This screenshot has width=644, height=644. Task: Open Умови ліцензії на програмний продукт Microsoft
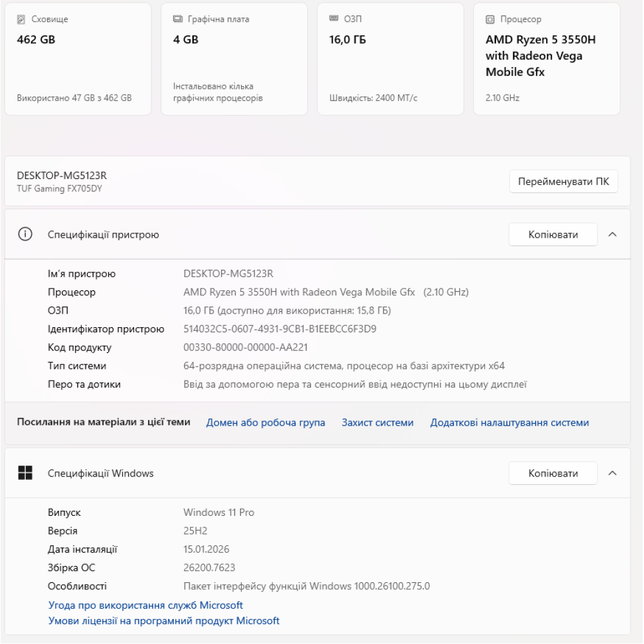tap(164, 621)
